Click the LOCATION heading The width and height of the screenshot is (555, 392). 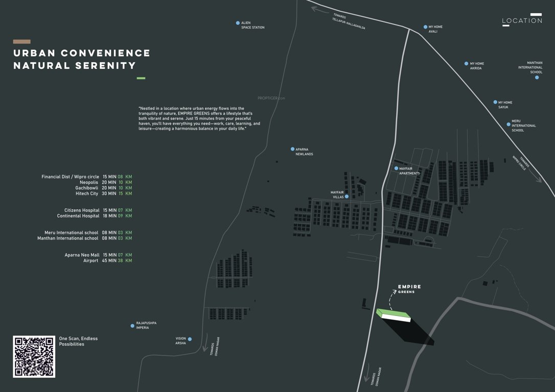click(522, 21)
